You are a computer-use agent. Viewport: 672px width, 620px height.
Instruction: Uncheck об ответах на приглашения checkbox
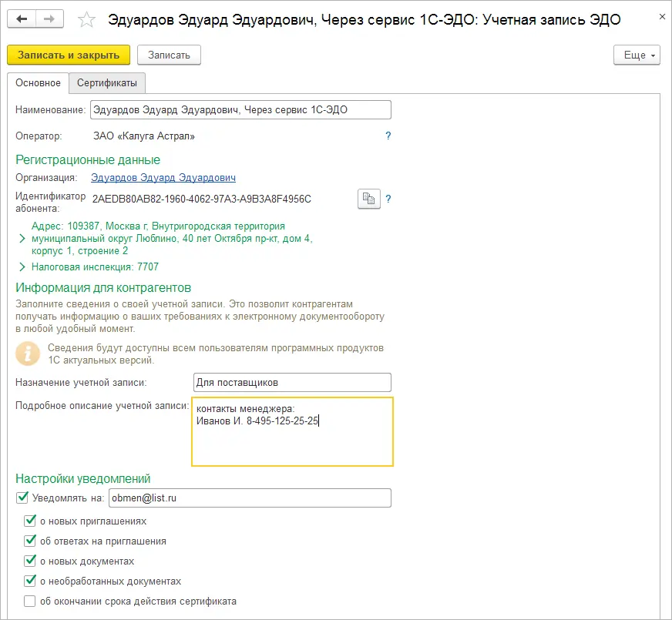[x=29, y=541]
